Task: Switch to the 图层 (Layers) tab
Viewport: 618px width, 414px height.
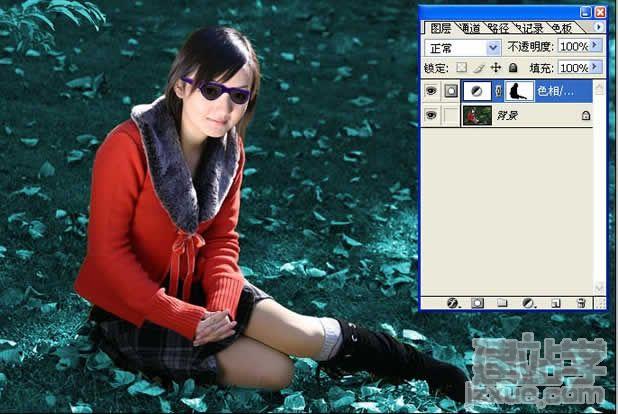Action: (x=440, y=28)
